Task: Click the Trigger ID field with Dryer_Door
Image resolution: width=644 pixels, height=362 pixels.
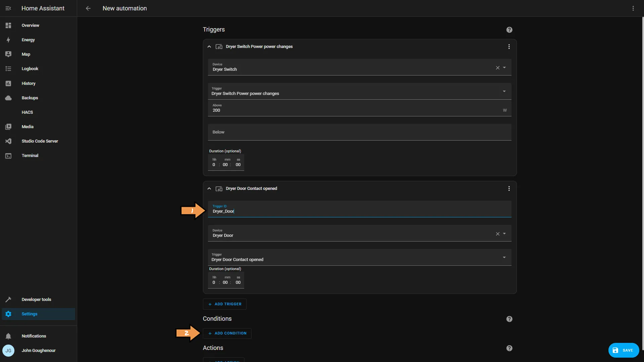Action: 360,209
